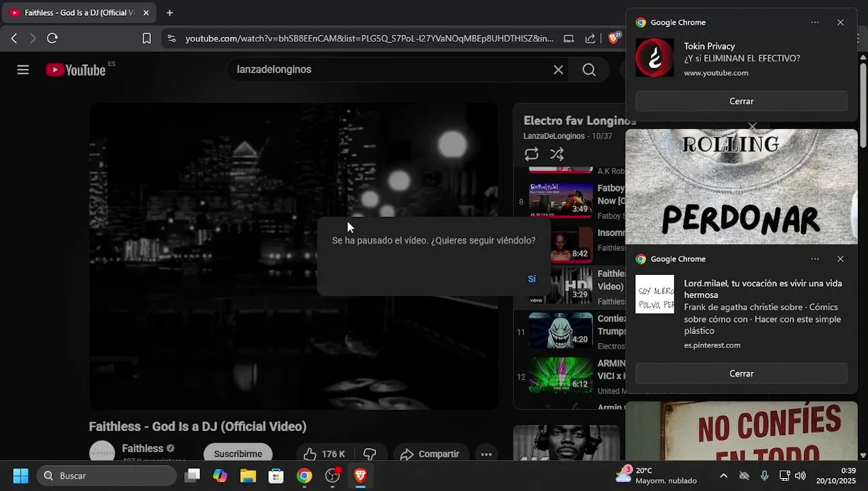Toggle loop playlist in Electro fav Longinos
This screenshot has width=868, height=491.
[x=532, y=154]
